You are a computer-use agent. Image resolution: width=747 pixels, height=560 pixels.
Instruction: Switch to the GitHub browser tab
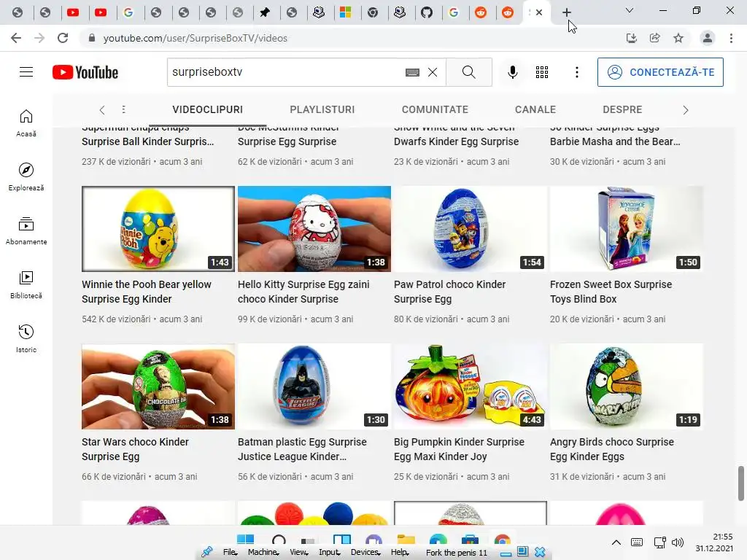(427, 12)
